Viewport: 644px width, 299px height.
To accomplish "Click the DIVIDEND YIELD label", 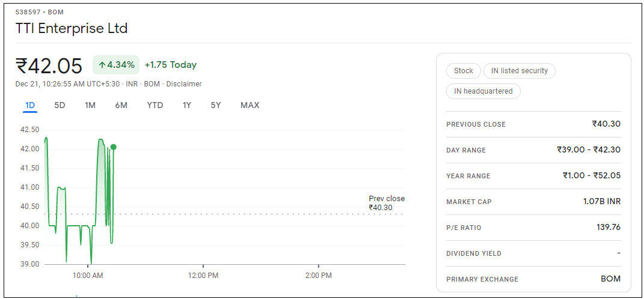I will pos(474,253).
